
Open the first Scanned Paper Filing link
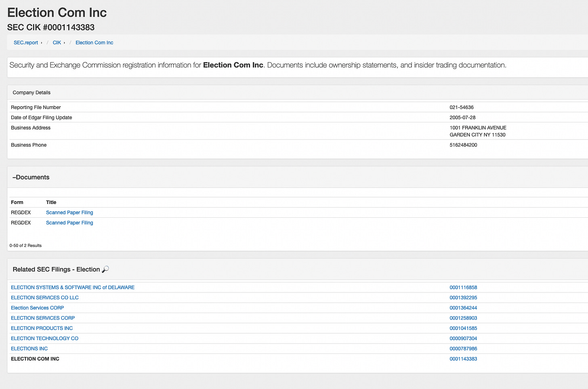(69, 212)
